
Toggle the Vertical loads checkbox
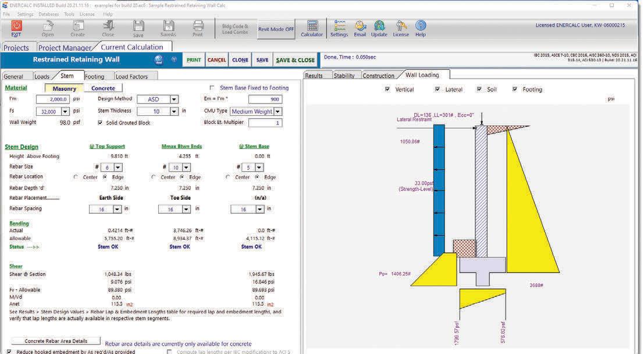pyautogui.click(x=387, y=89)
